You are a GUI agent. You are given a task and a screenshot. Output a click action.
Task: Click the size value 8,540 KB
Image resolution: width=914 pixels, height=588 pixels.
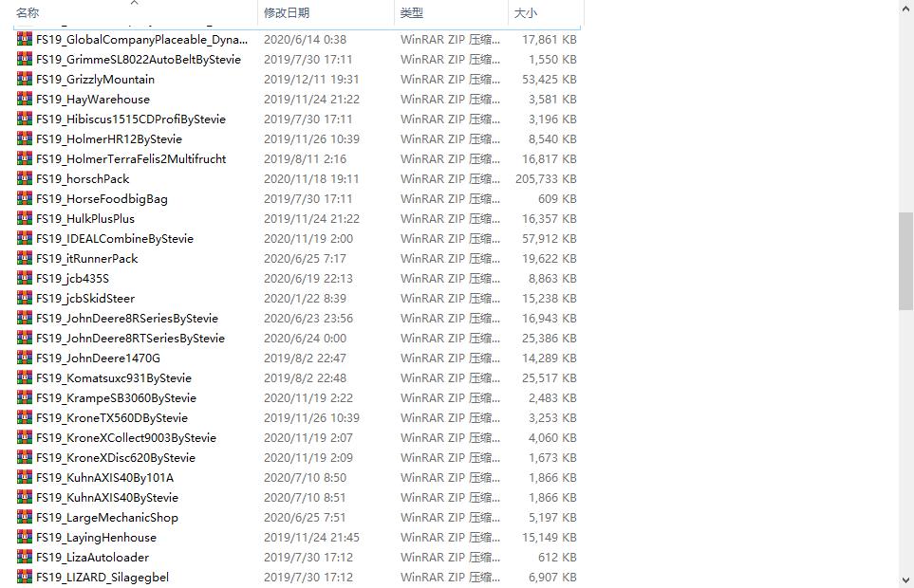pyautogui.click(x=552, y=139)
